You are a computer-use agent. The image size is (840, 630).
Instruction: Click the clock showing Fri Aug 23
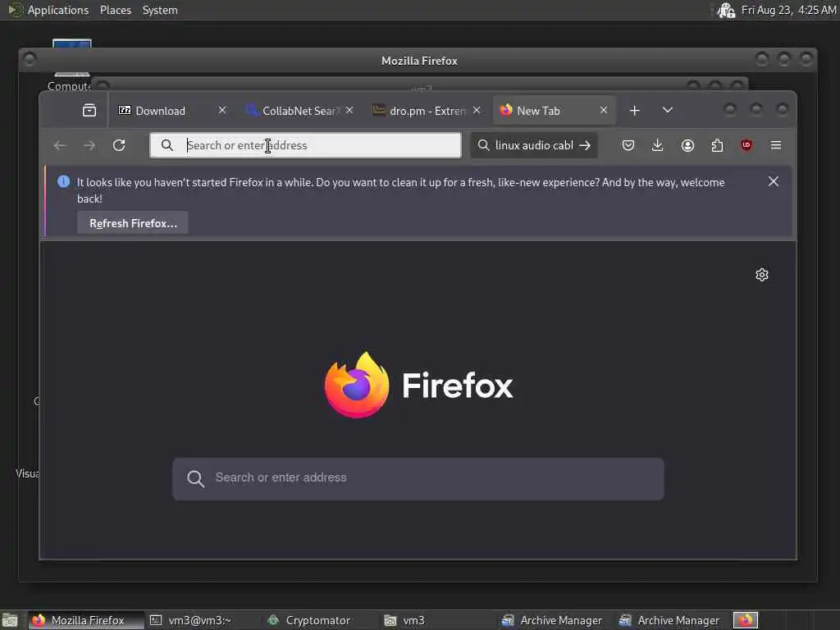tap(788, 10)
